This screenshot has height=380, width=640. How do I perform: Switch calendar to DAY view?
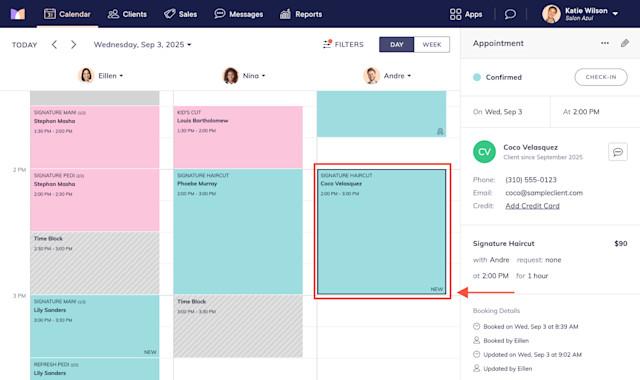tap(396, 44)
